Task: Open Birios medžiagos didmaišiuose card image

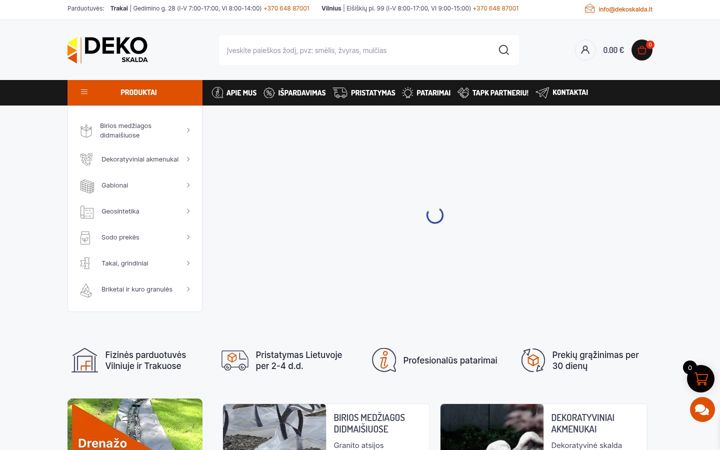Action: click(x=275, y=427)
